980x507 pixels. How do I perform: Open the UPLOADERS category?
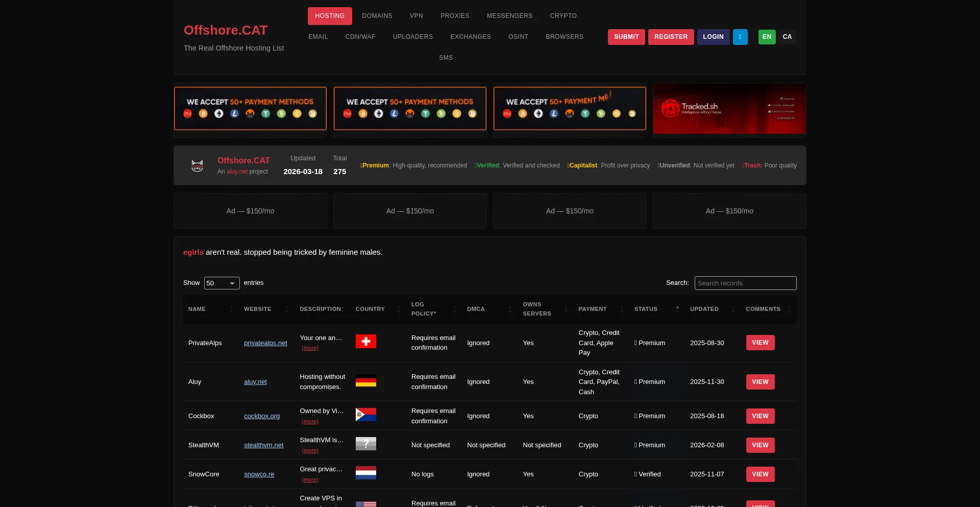pos(413,37)
